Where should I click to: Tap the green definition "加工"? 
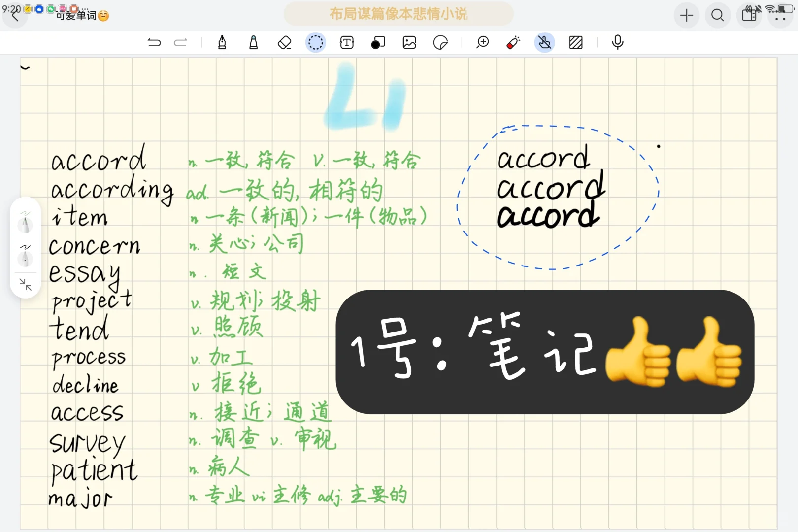(x=231, y=357)
